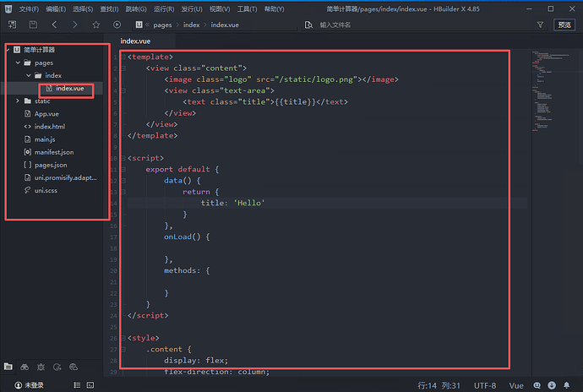
Task: Collapse the pages folder in project tree
Action: point(18,63)
